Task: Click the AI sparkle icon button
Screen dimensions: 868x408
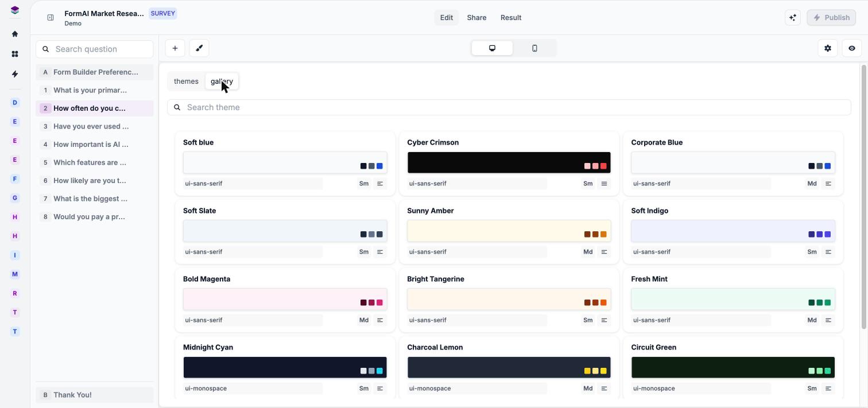Action: (x=793, y=17)
